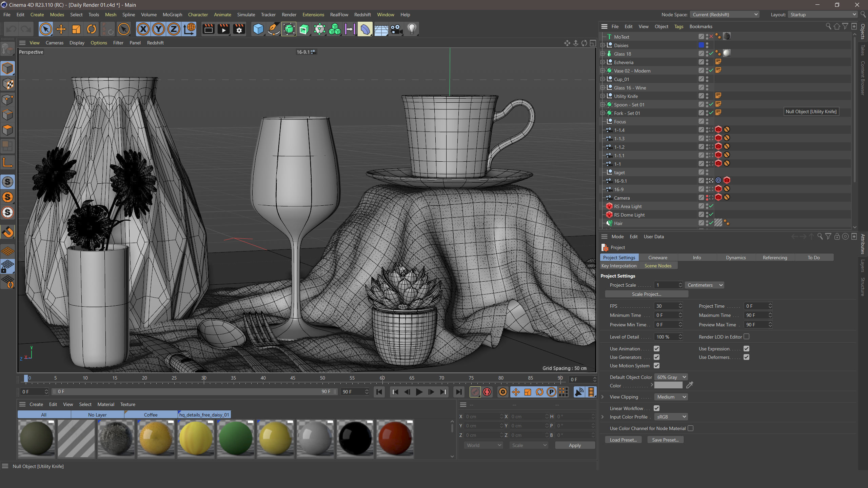Screen dimensions: 868x488
Task: Open the Simulate menu
Action: (x=246, y=15)
